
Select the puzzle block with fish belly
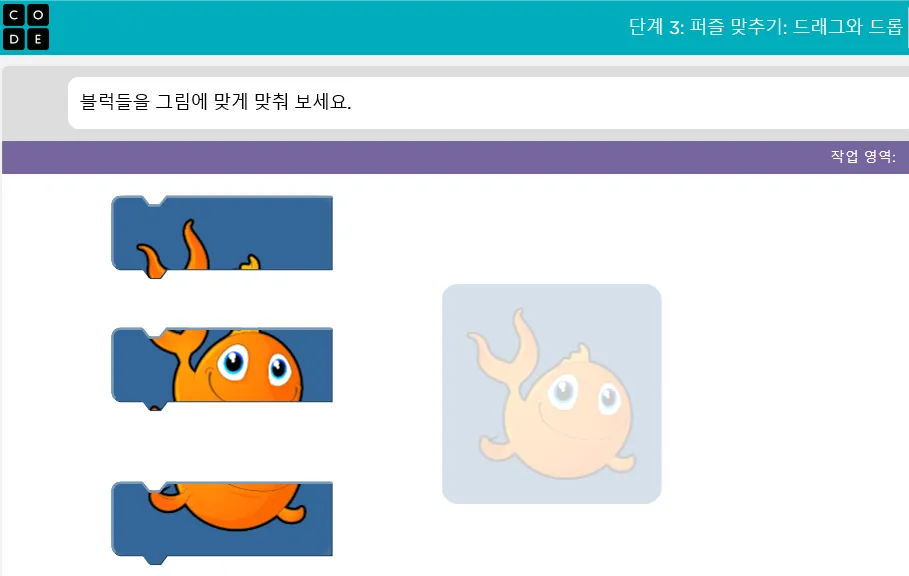tap(222, 522)
